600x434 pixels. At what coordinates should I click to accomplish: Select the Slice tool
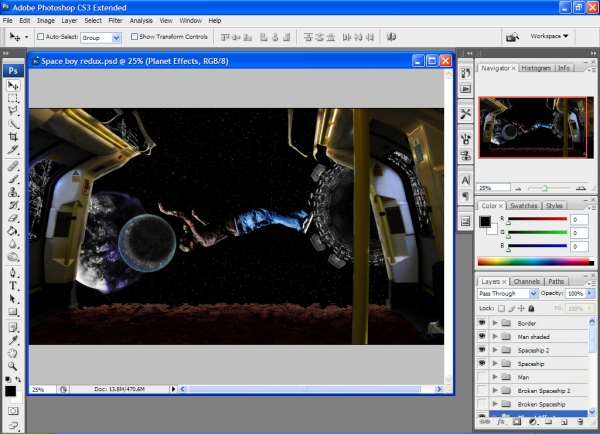point(13,150)
